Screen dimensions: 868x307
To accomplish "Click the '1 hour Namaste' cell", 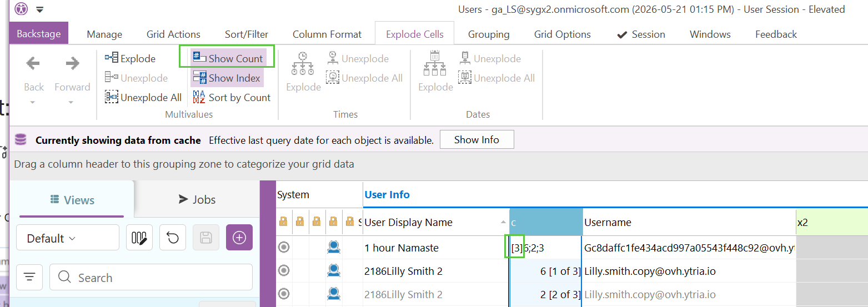I will [436, 248].
